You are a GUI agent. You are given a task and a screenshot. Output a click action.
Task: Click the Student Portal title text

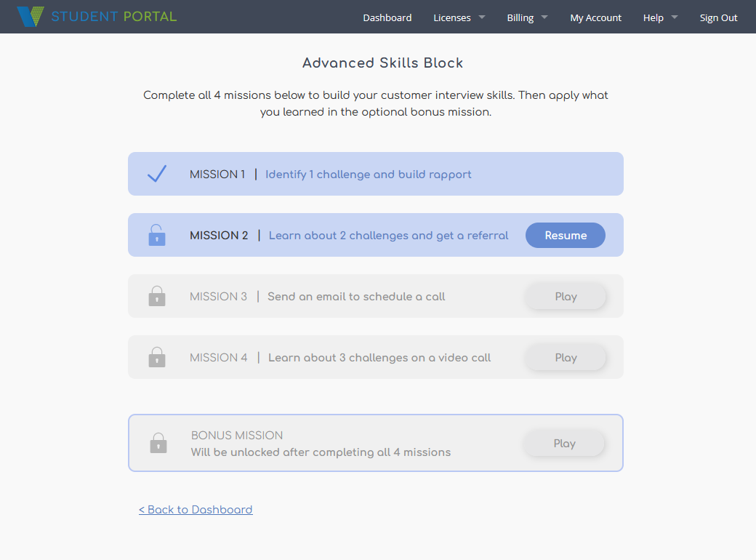[113, 17]
